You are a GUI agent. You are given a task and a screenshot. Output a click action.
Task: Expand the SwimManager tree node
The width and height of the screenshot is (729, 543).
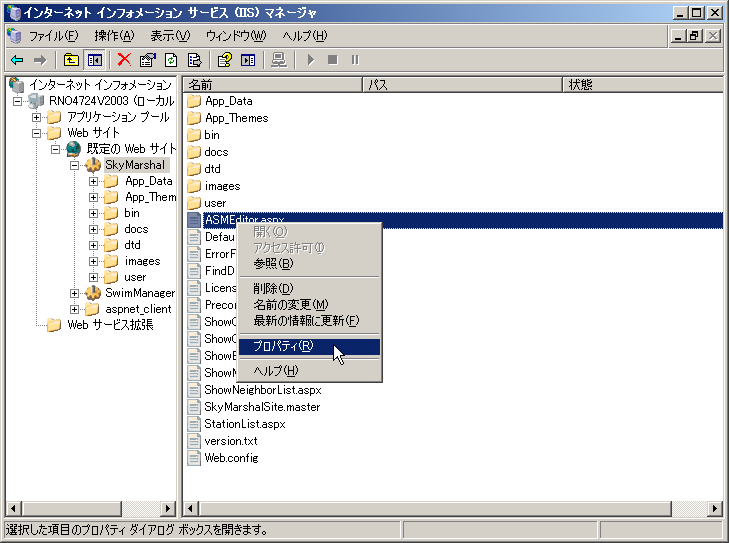coord(74,293)
